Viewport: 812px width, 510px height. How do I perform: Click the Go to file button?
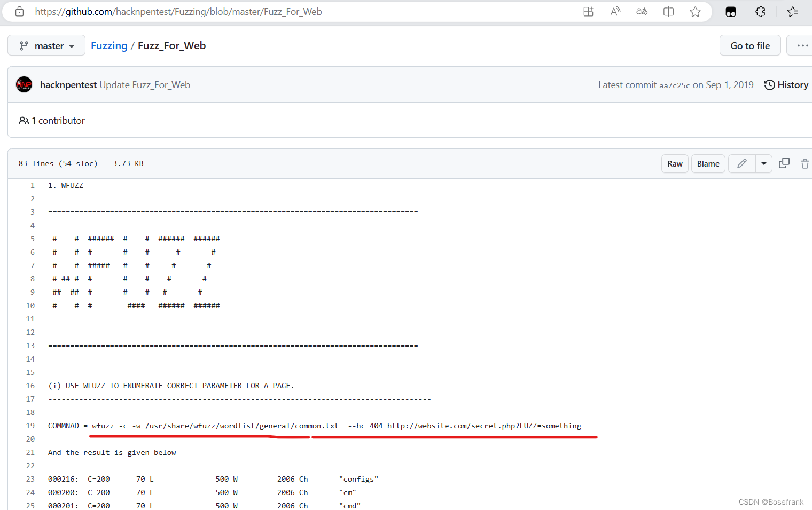coord(750,45)
